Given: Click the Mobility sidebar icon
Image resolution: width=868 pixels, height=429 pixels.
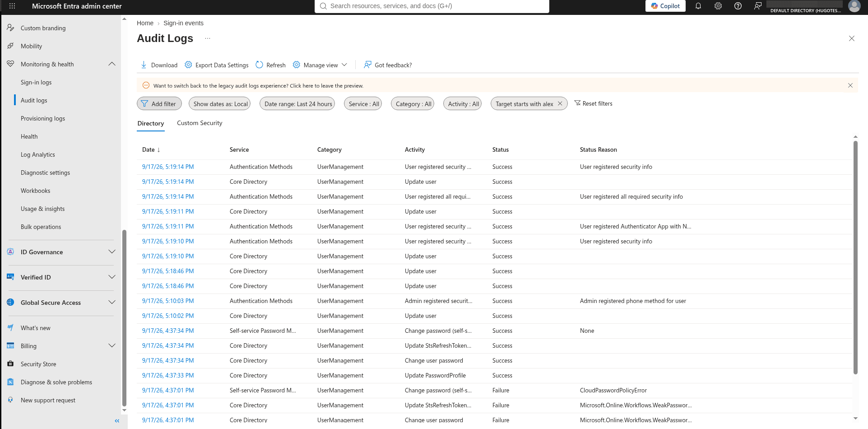Looking at the screenshot, I should [10, 46].
